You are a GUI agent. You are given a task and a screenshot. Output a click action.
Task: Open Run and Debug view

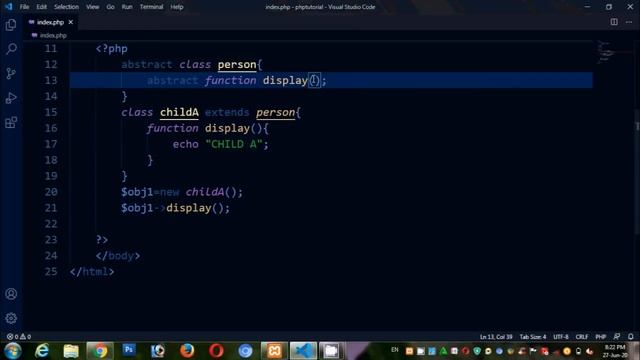pyautogui.click(x=11, y=98)
